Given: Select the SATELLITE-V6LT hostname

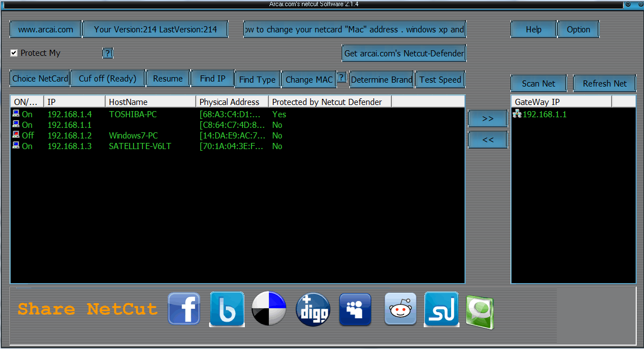Looking at the screenshot, I should tap(140, 146).
